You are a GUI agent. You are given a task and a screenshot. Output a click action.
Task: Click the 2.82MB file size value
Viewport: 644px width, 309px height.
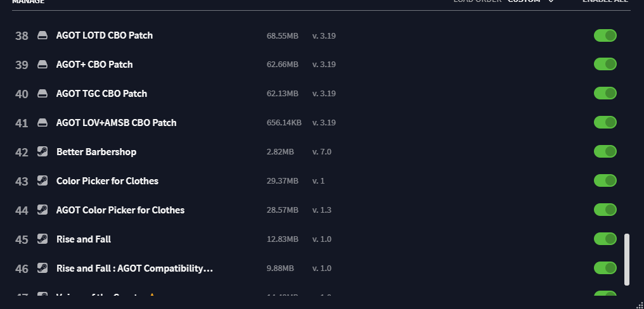click(x=280, y=152)
